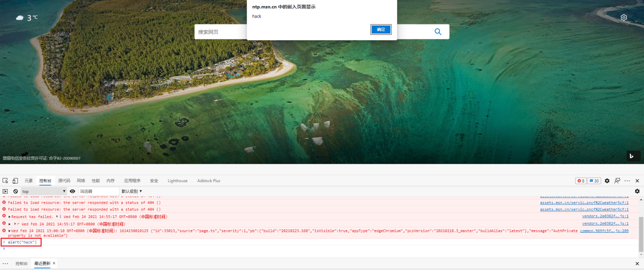Open DevTools settings gear in top bar
This screenshot has width=644, height=270.
607,181
